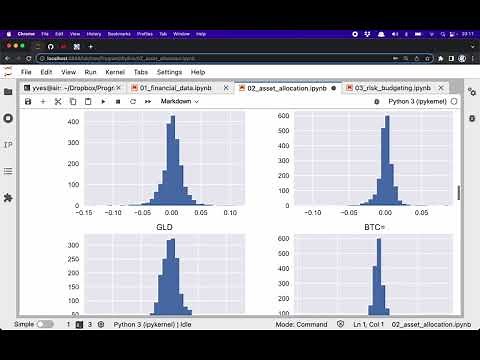This screenshot has width=480, height=360.
Task: Open the macOS Window menu
Action: [181, 34]
